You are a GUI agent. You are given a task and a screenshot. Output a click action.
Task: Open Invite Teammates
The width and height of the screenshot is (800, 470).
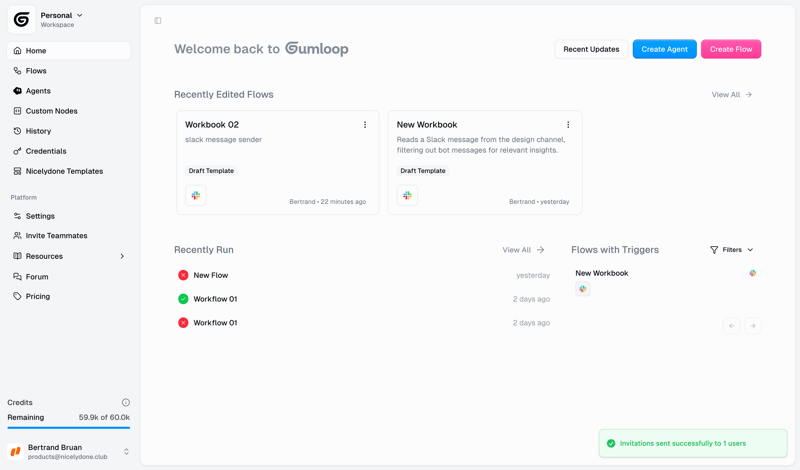pyautogui.click(x=69, y=235)
